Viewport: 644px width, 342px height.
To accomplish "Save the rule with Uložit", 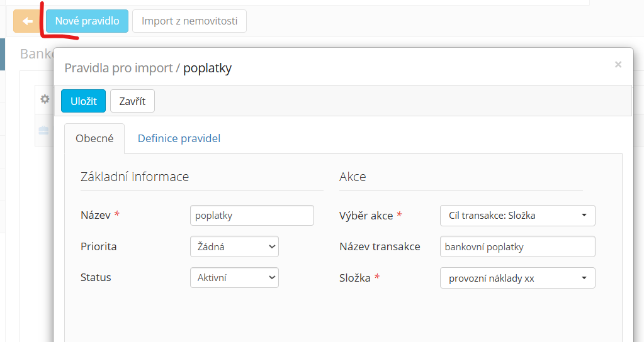I will point(83,101).
